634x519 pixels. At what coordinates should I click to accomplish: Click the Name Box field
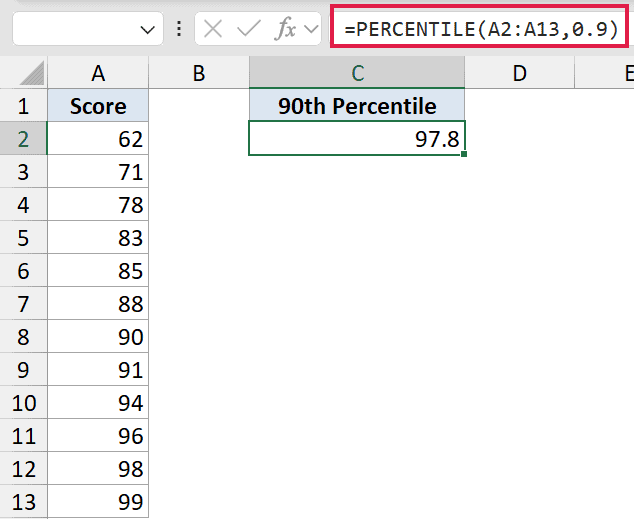(x=88, y=29)
